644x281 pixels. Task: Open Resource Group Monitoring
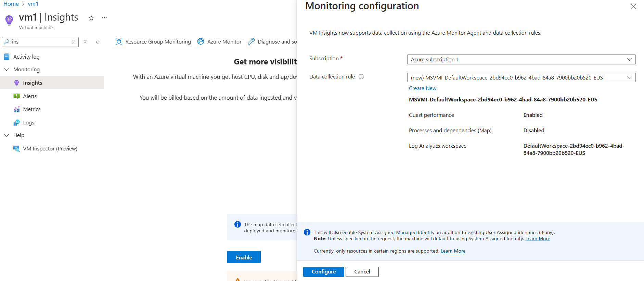[x=153, y=41]
